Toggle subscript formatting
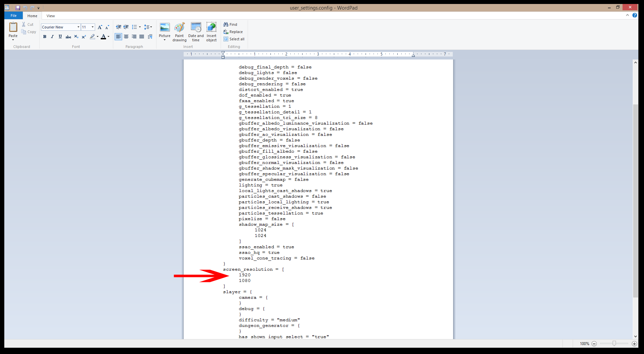Screen dimensions: 644x354 tap(76, 37)
